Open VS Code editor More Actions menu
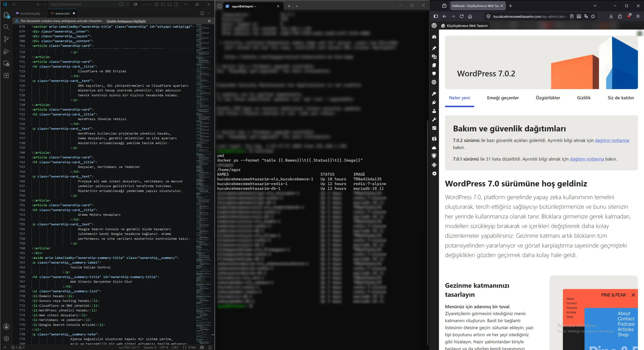This screenshot has height=350, width=644. [x=209, y=13]
